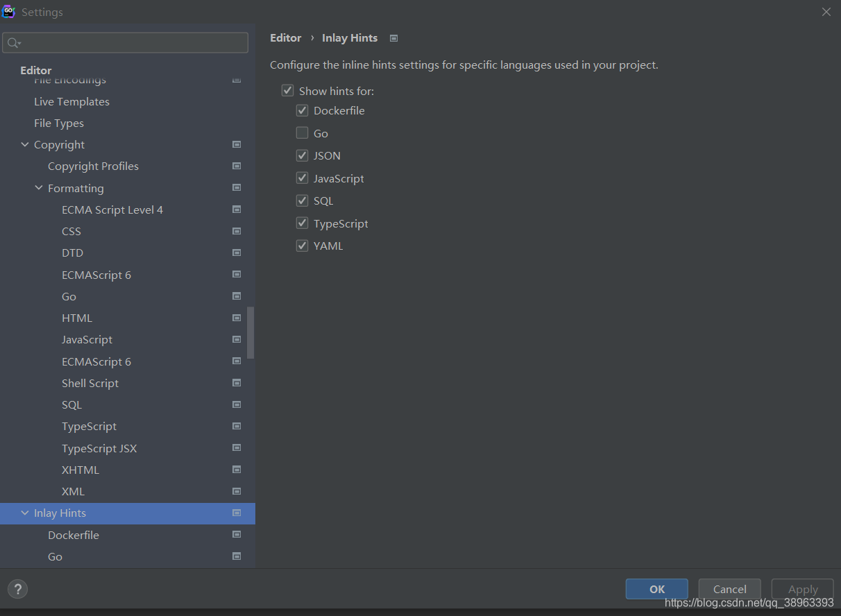
Task: Select TypeScript JSX under Formatting
Action: point(99,448)
